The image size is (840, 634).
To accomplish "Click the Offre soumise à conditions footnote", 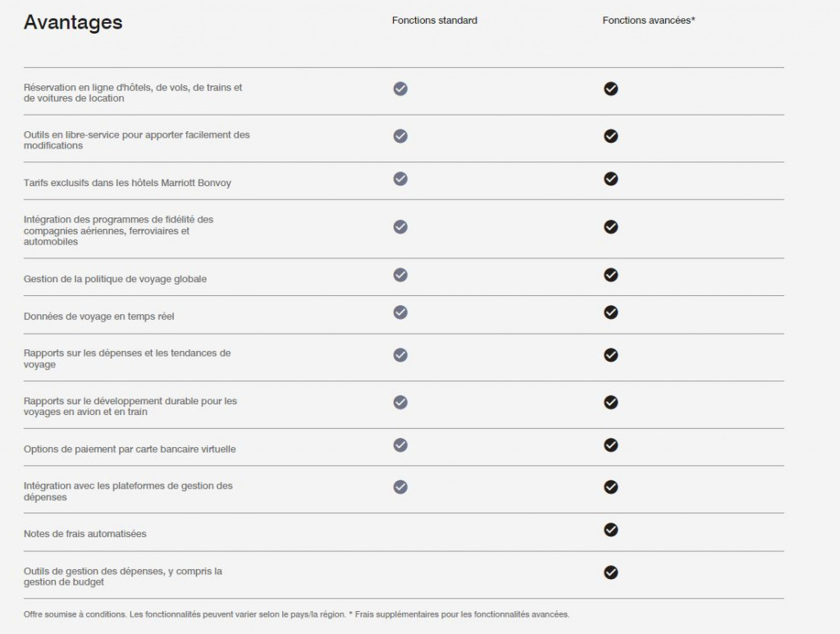I will (x=296, y=614).
